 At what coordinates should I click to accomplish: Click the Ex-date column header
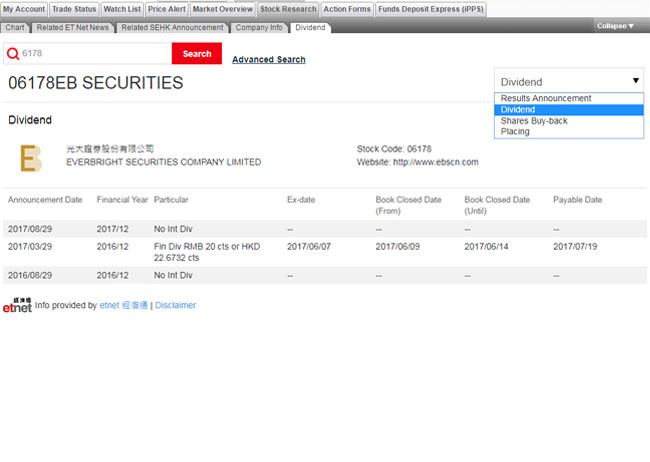click(x=301, y=200)
